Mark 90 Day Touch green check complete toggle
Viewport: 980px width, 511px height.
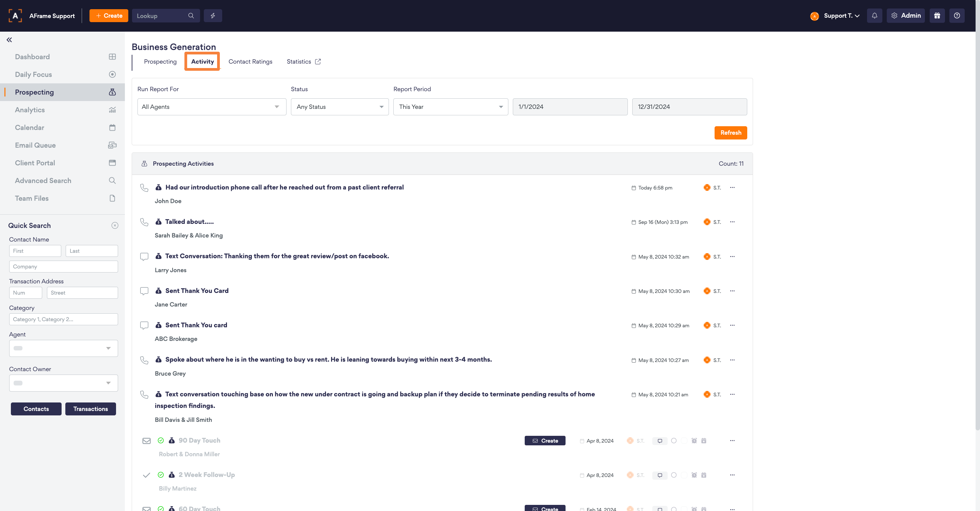point(161,441)
